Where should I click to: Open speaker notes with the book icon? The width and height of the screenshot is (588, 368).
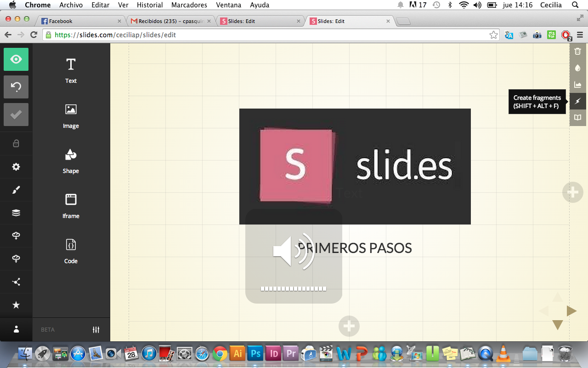click(x=578, y=118)
